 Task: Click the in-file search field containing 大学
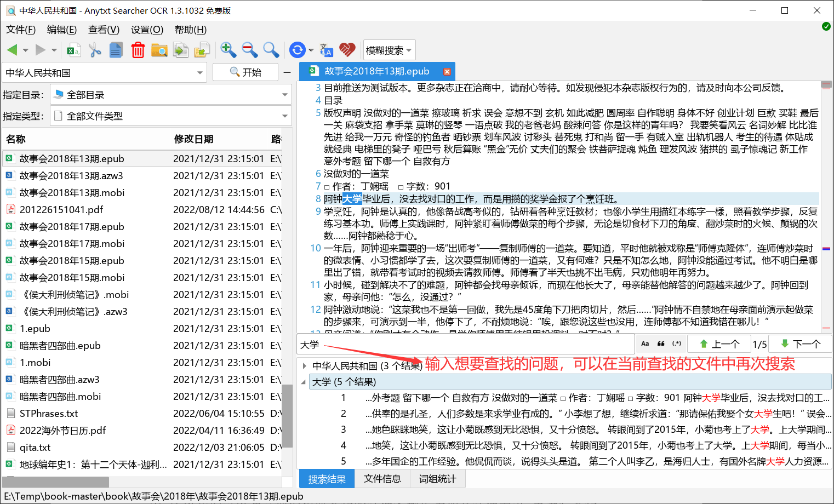(x=466, y=344)
